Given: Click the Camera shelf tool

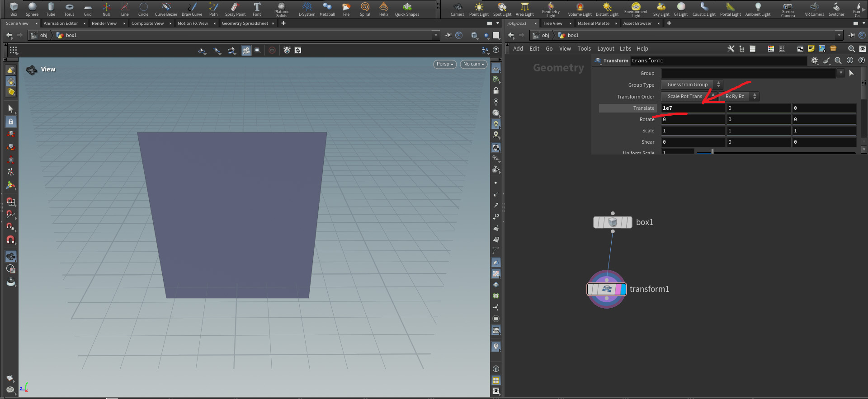Looking at the screenshot, I should 458,9.
